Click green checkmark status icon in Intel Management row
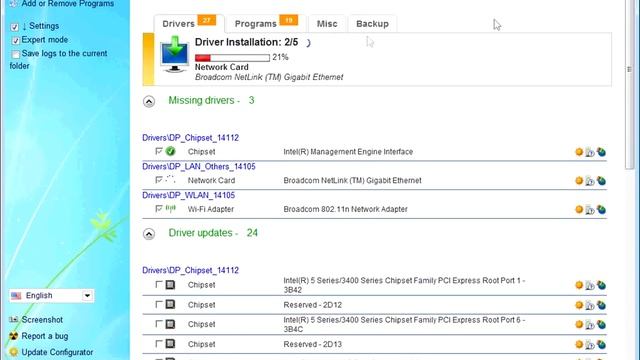Image resolution: width=640 pixels, height=360 pixels. tap(170, 151)
